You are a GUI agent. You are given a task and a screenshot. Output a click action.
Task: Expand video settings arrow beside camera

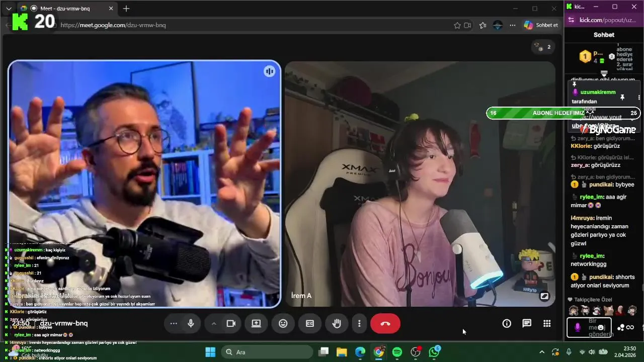click(214, 324)
